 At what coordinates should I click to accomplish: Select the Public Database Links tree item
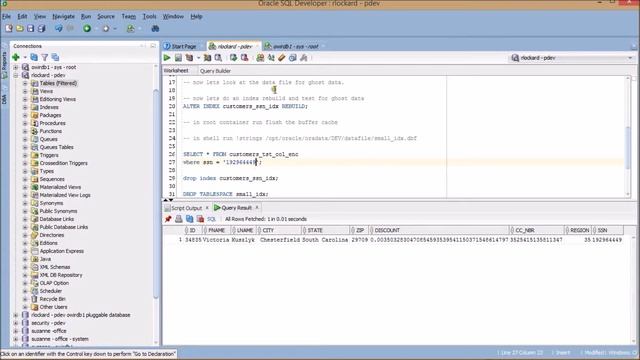[x=64, y=227]
